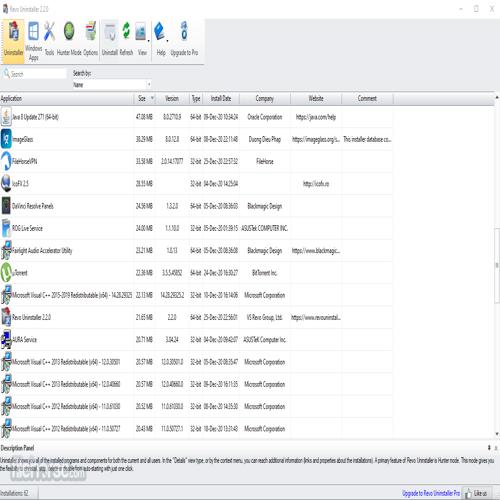Open the View toolbar icon

[x=141, y=31]
